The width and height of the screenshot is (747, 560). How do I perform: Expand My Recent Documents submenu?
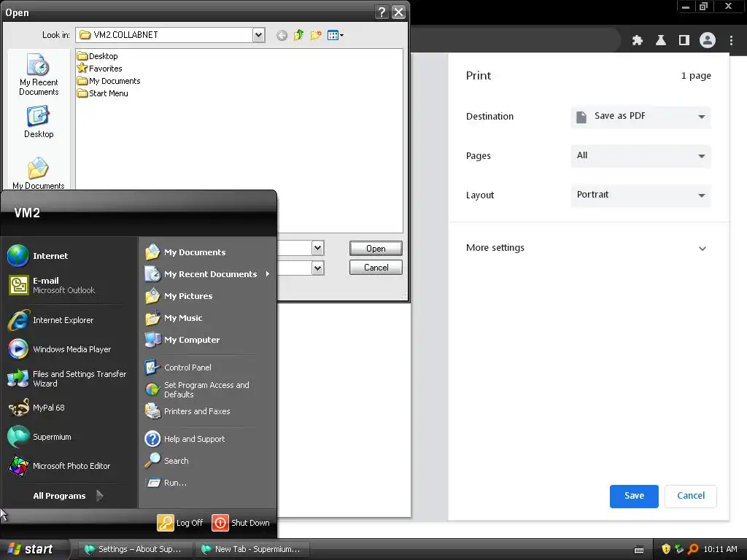(207, 274)
